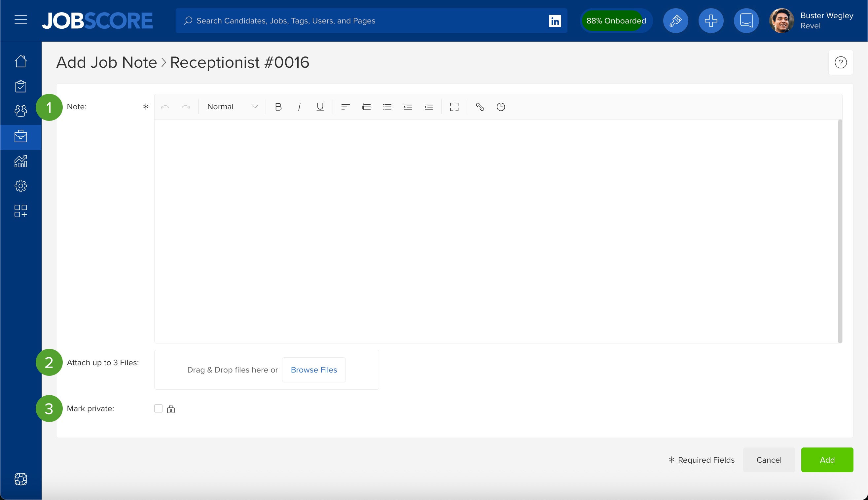Open the hamburger navigation menu
This screenshot has width=868, height=500.
pyautogui.click(x=20, y=20)
